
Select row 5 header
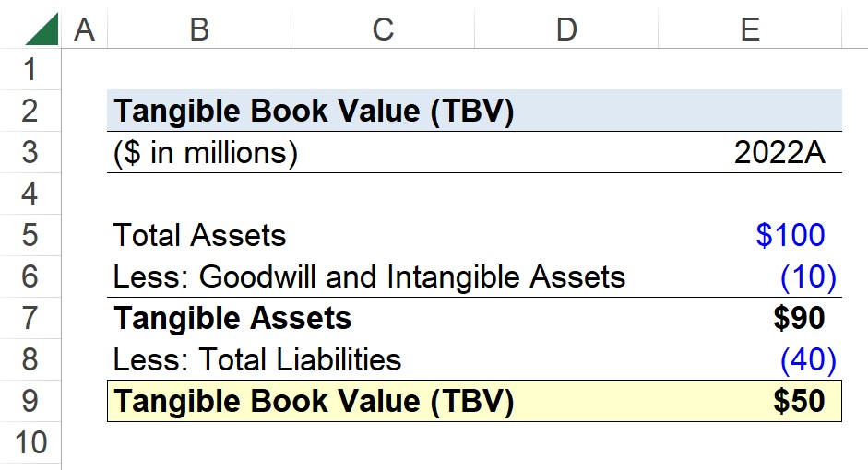click(x=30, y=235)
